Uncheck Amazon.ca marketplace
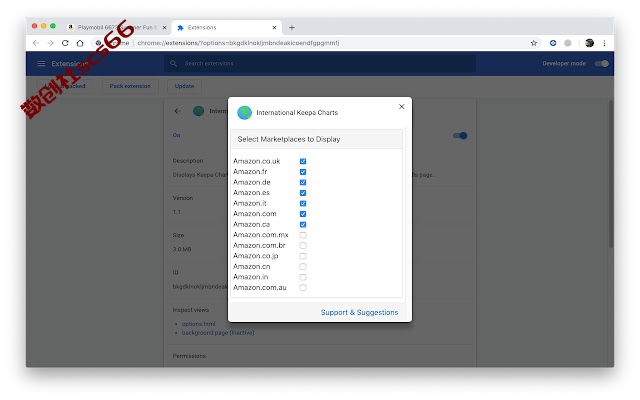This screenshot has height=400, width=640. (303, 224)
